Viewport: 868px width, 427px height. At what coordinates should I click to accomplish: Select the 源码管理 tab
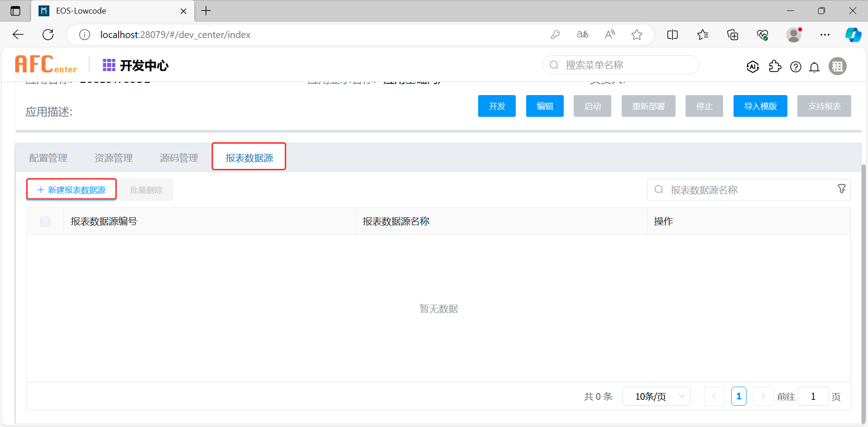pos(179,158)
